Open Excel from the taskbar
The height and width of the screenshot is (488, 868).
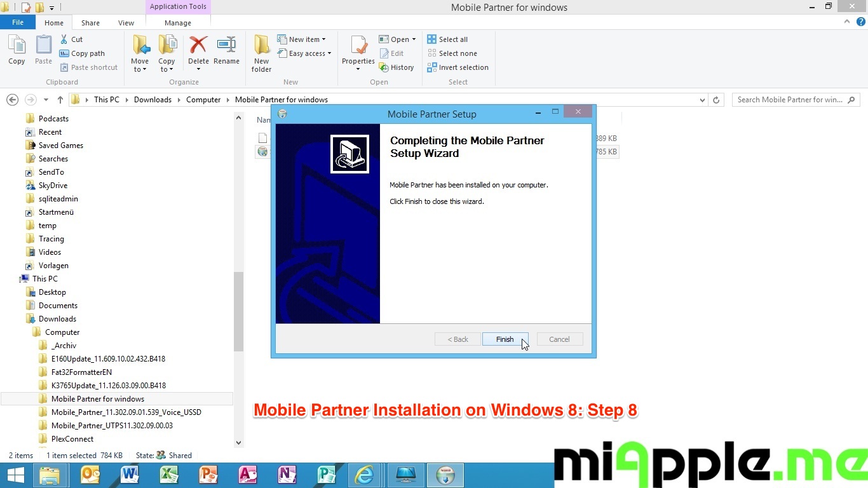(168, 475)
